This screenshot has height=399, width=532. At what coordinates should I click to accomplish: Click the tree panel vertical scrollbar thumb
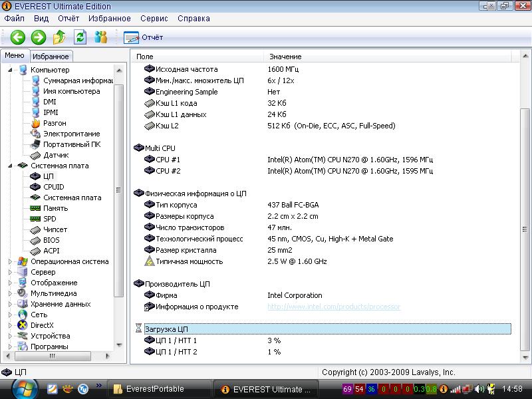point(118,190)
